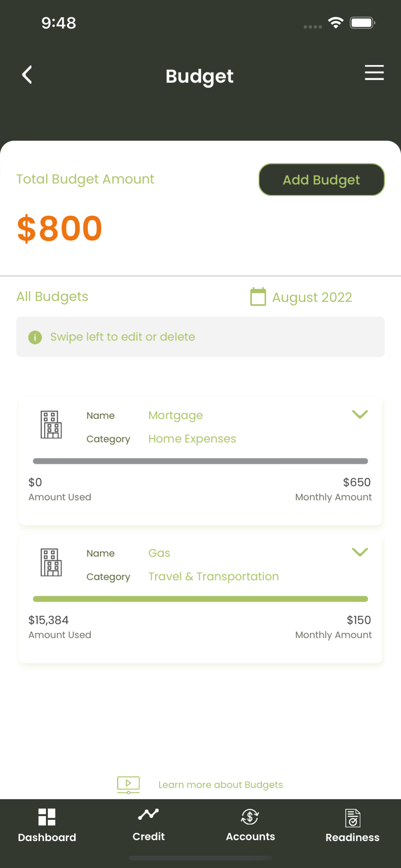Tap the $800 total budget amount
The width and height of the screenshot is (401, 868).
pyautogui.click(x=59, y=228)
